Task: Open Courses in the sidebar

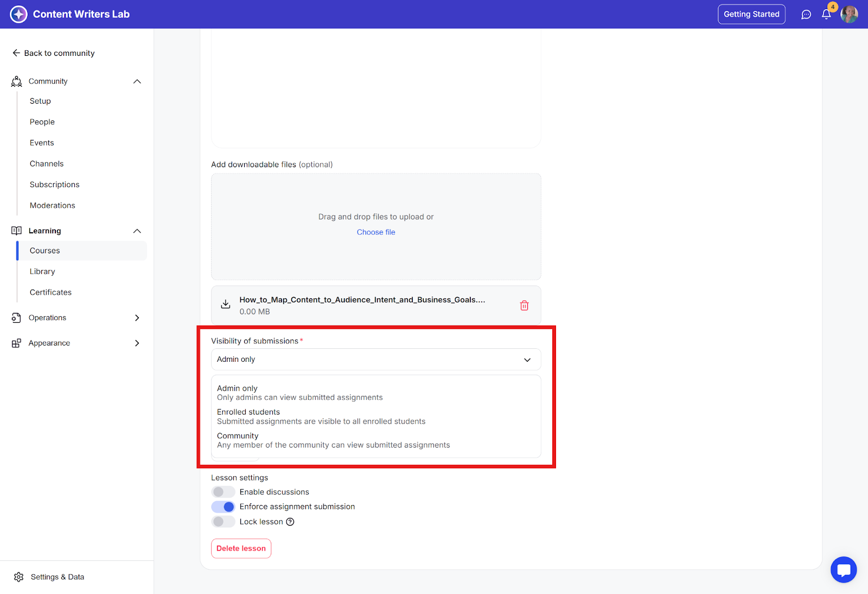Action: coord(82,251)
